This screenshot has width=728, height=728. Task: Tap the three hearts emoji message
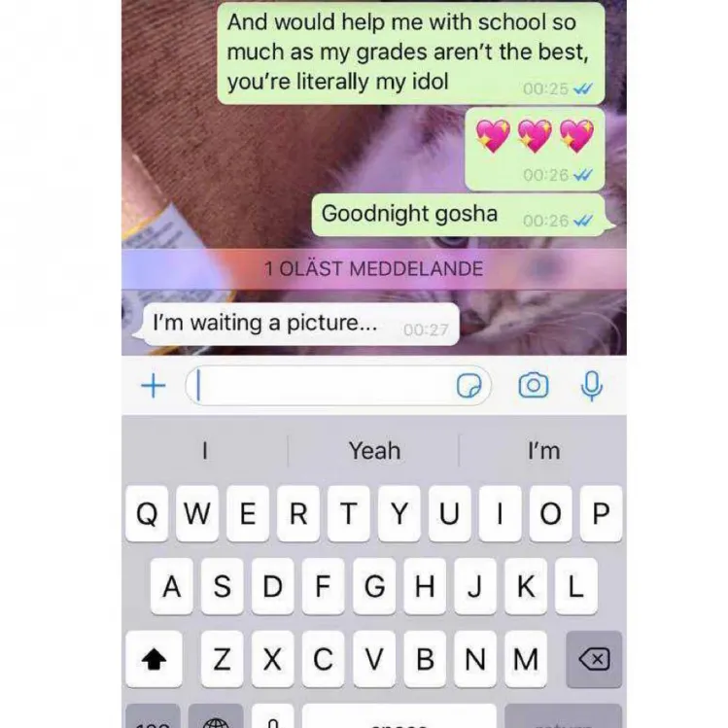(535, 149)
